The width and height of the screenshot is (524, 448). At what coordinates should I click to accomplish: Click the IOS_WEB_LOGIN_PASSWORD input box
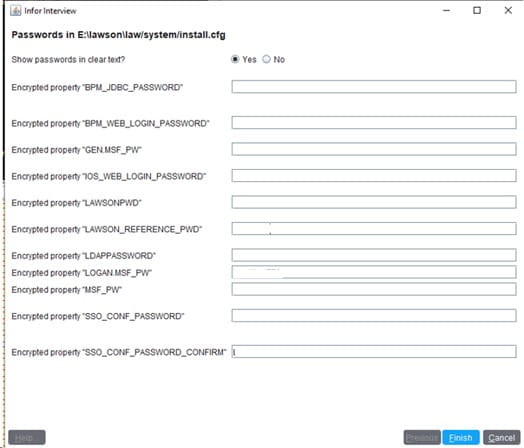click(x=374, y=175)
